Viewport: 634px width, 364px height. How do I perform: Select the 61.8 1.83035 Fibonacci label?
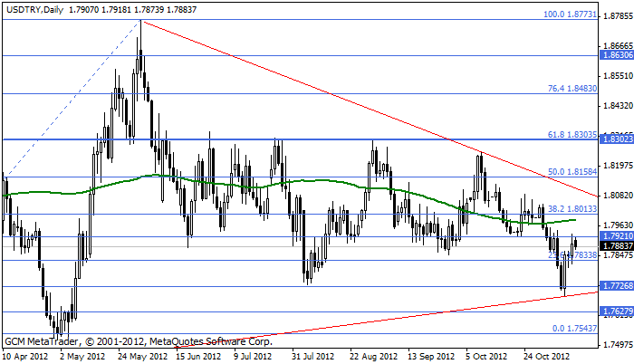[572, 134]
